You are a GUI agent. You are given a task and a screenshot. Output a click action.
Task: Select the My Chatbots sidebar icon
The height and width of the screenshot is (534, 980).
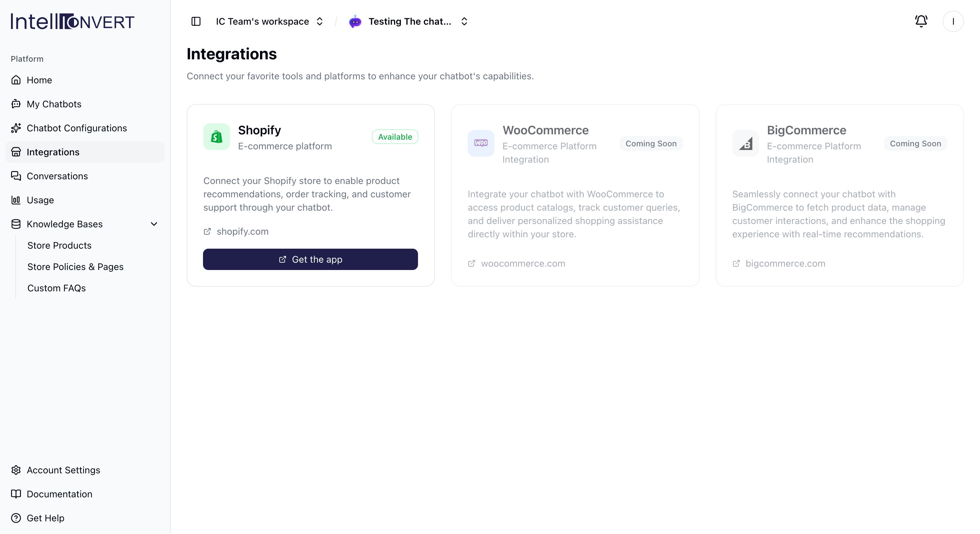[x=16, y=104]
